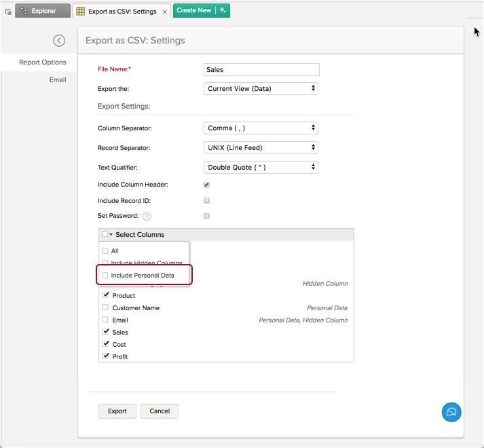The image size is (484, 448).
Task: Click the window toggle icon left of Explorer
Action: (8, 12)
